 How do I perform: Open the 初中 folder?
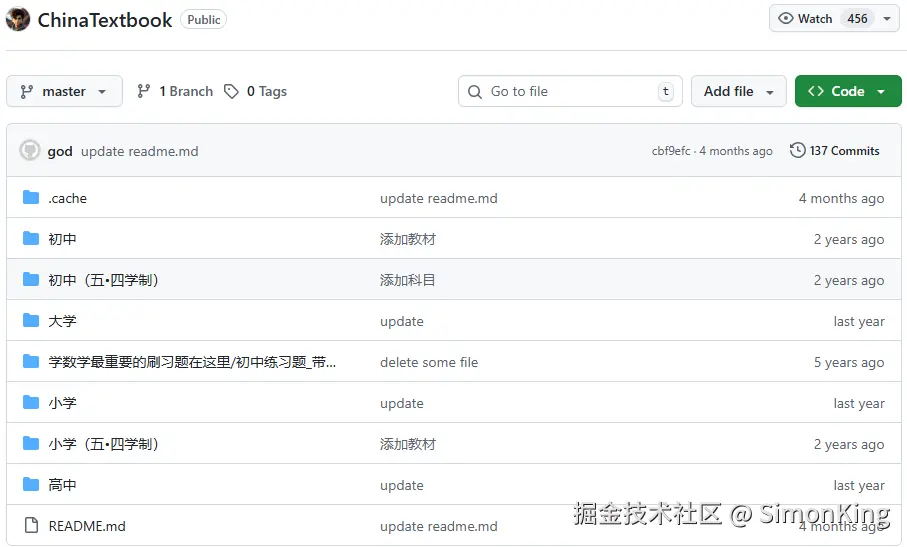[62, 239]
